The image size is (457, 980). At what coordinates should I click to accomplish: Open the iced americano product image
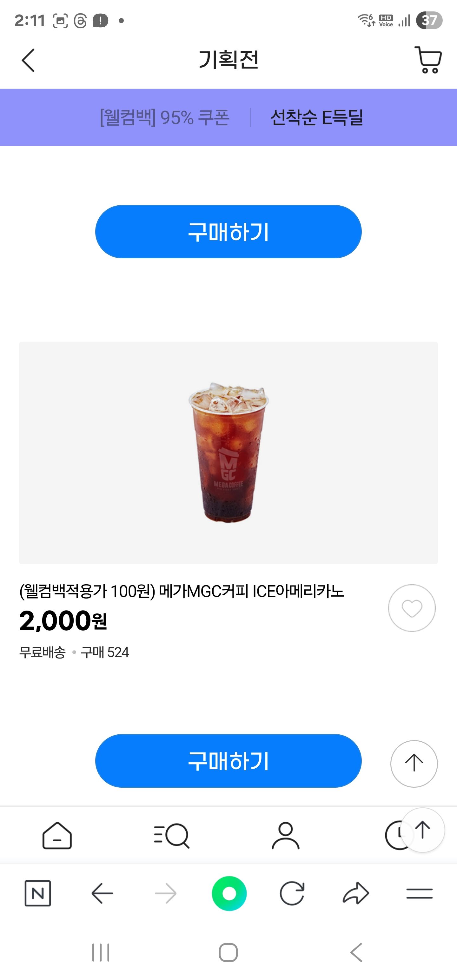pos(228,453)
